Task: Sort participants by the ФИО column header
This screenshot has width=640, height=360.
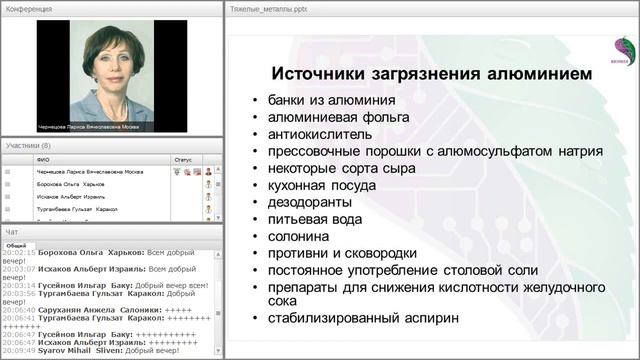Action: 102,160
